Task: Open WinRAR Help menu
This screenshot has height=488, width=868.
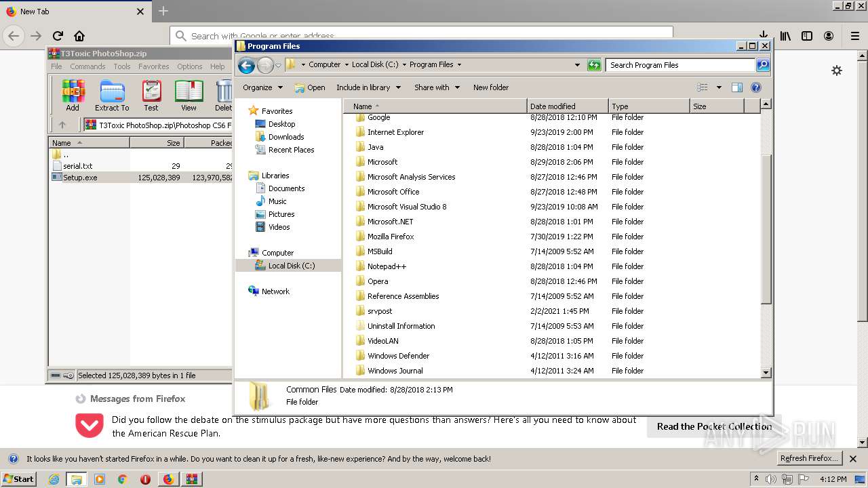Action: (217, 66)
